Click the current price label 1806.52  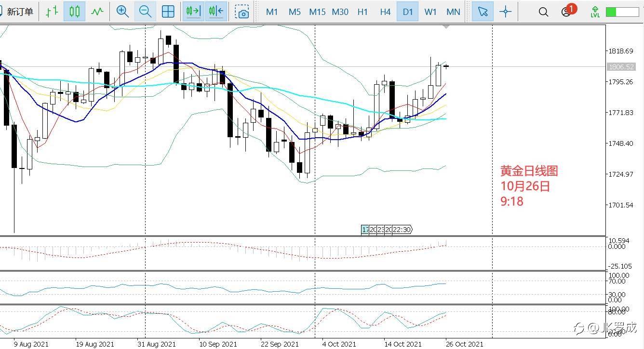coord(621,67)
